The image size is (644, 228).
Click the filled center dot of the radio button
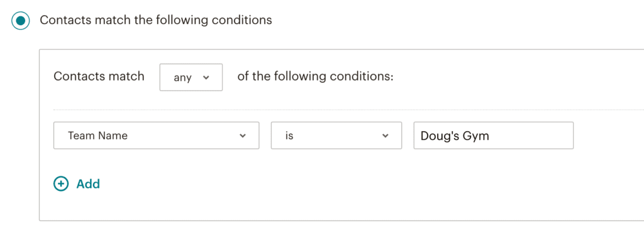pos(21,20)
